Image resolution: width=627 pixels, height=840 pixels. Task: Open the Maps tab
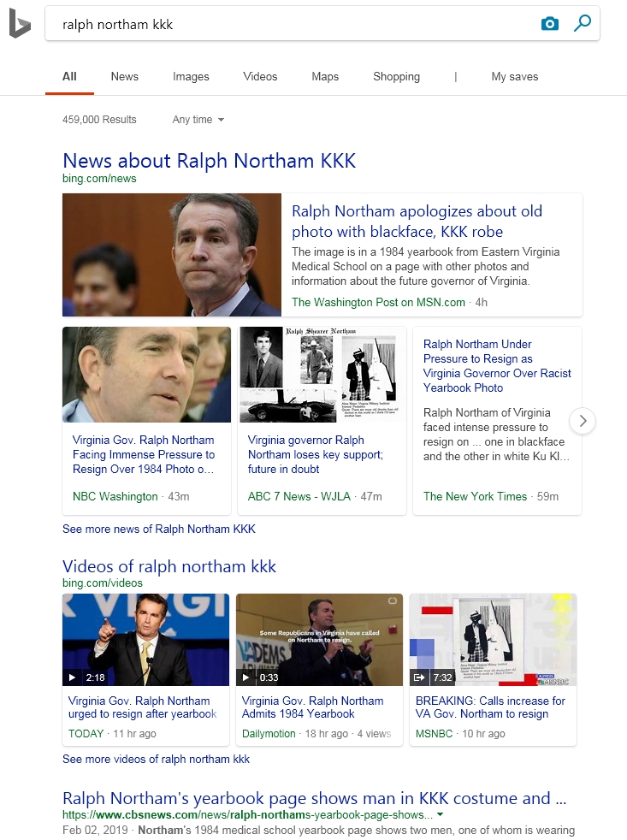click(325, 77)
